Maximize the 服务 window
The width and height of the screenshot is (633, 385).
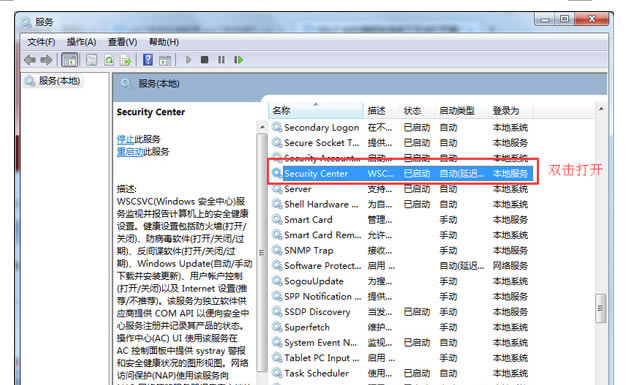pos(565,19)
